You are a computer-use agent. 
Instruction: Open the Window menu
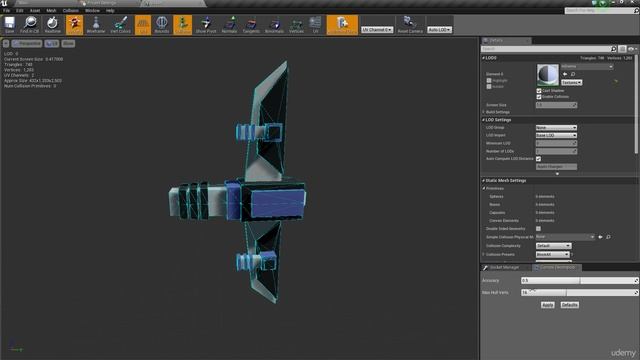[x=92, y=11]
